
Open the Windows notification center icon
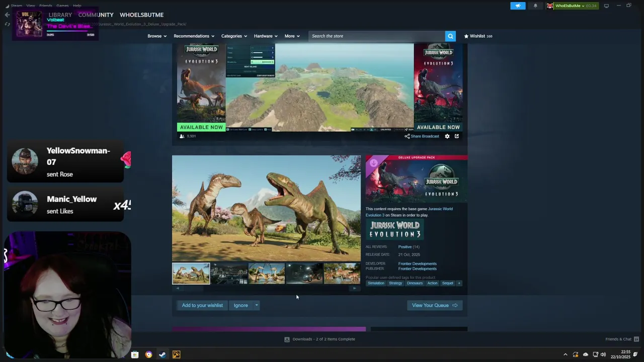point(635,354)
